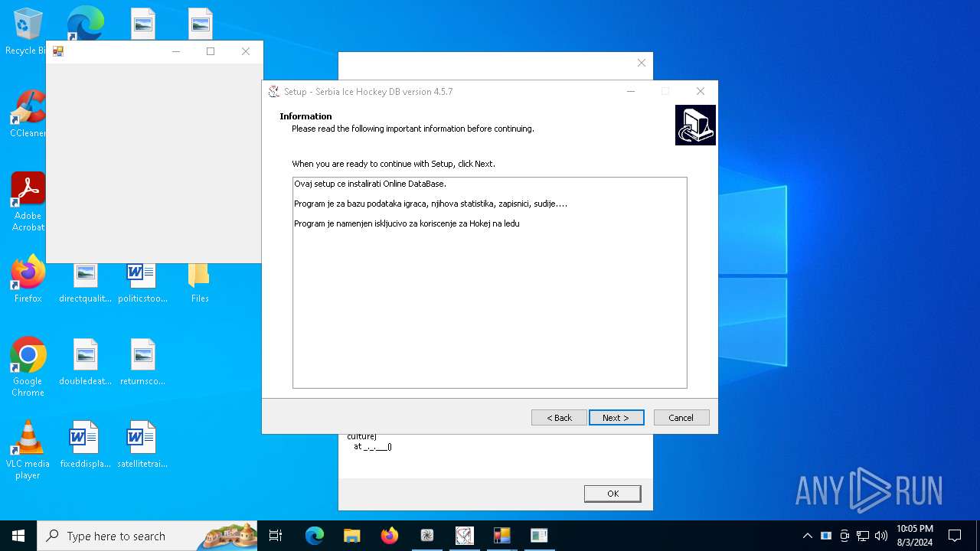Cancel the Serbia Ice Hockey DB setup

[x=681, y=418]
